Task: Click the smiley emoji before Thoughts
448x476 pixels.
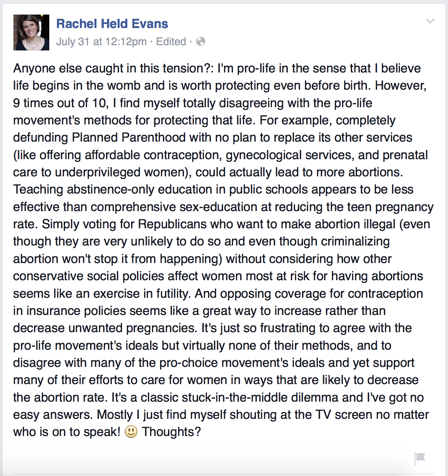Action: click(x=131, y=432)
